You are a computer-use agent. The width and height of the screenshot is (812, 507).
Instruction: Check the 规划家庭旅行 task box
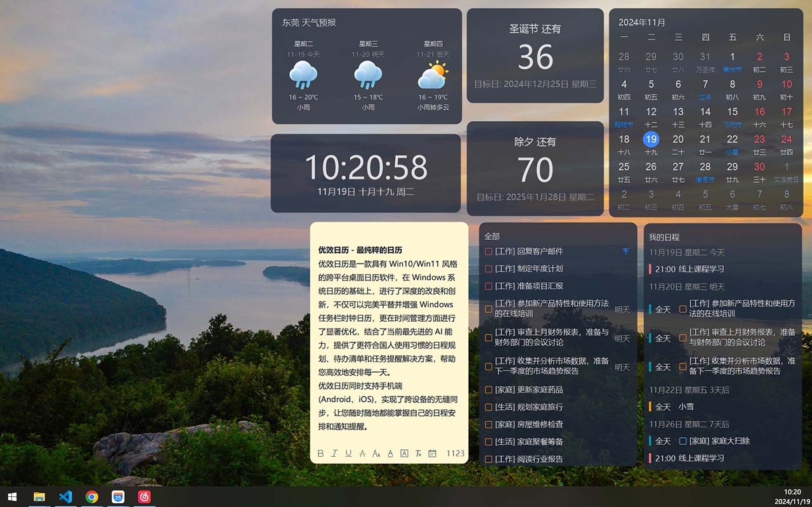pos(488,407)
